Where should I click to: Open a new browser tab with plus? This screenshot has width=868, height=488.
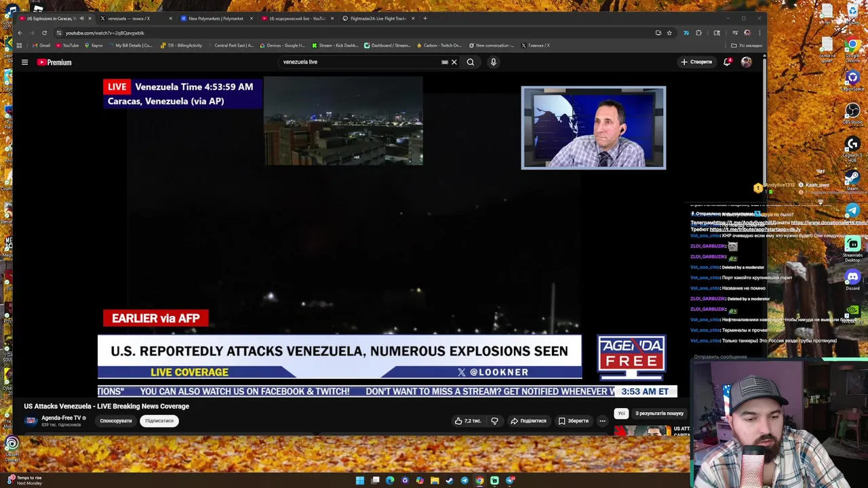click(425, 18)
